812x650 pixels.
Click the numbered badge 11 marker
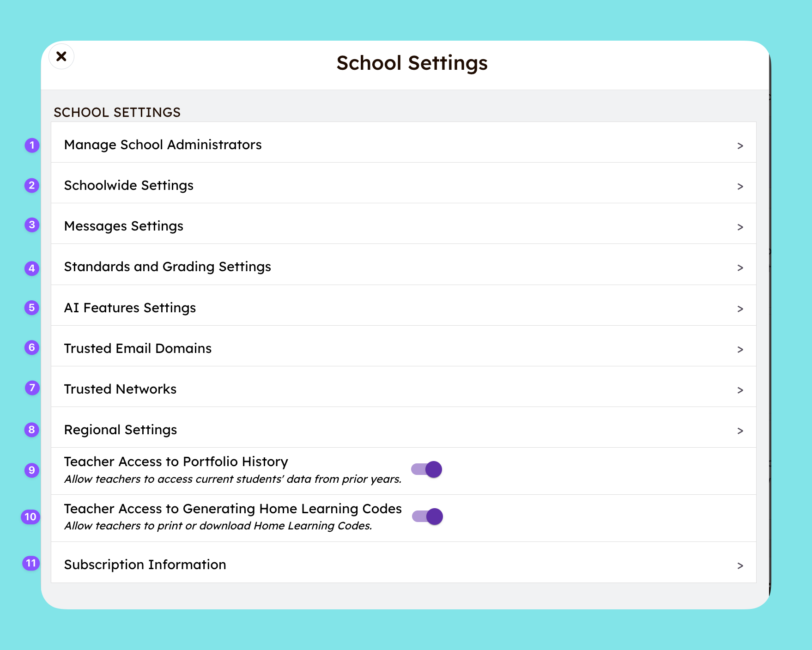[x=30, y=563]
